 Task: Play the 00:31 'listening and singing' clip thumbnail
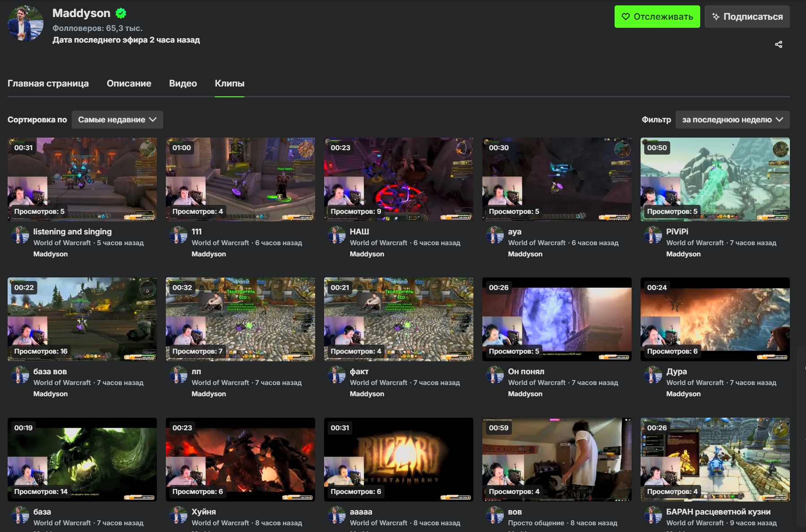pos(82,179)
